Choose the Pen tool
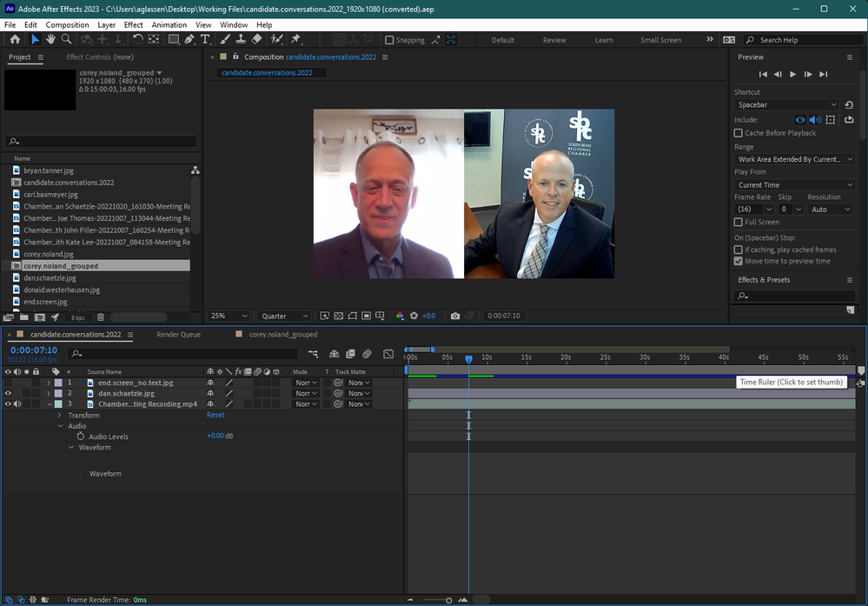The height and width of the screenshot is (606, 868). coord(189,40)
